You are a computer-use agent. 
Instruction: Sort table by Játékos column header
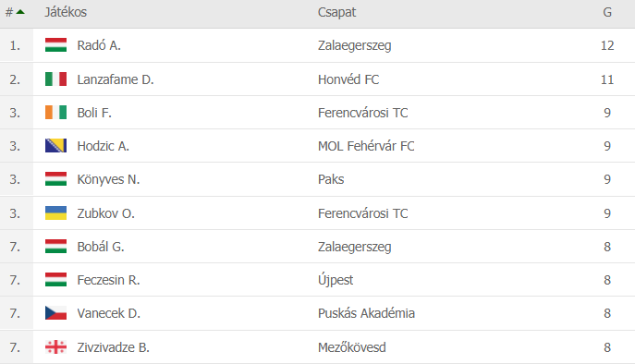[66, 12]
